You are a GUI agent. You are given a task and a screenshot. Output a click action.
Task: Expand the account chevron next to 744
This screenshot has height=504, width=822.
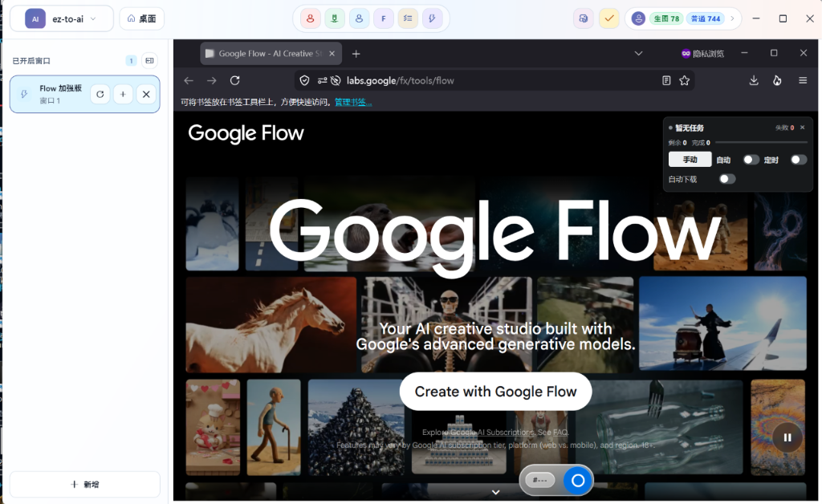click(x=732, y=19)
